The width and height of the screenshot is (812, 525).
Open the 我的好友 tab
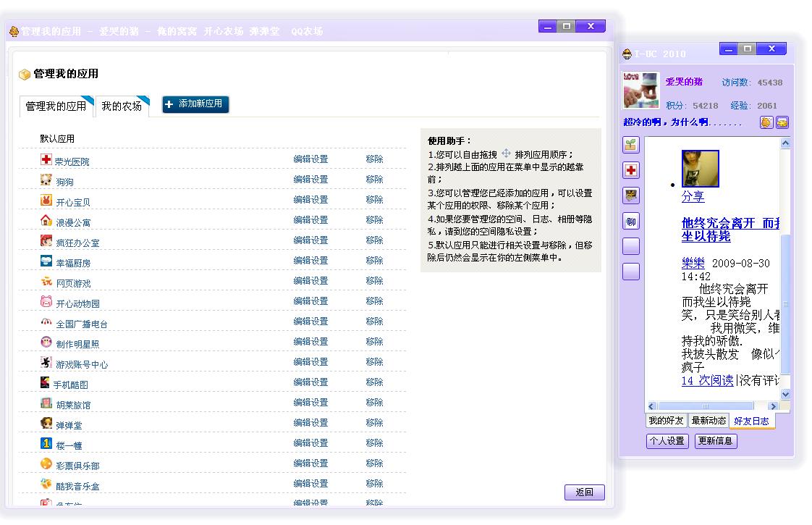coord(666,421)
